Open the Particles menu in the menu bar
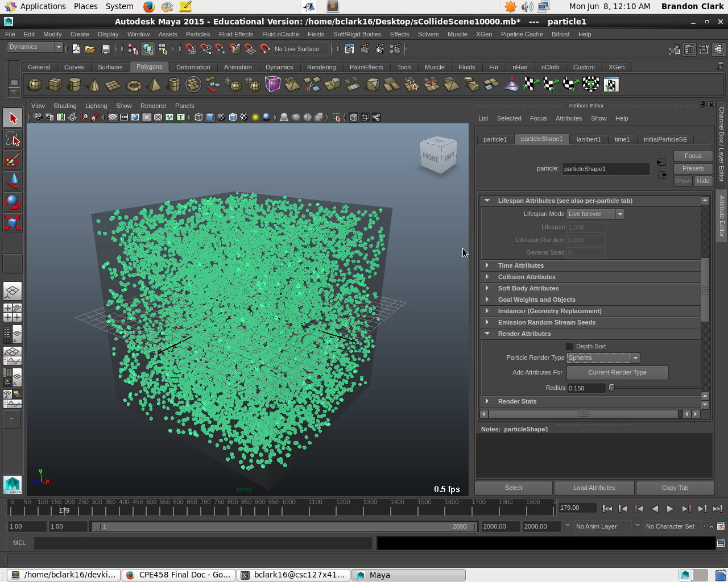 198,34
